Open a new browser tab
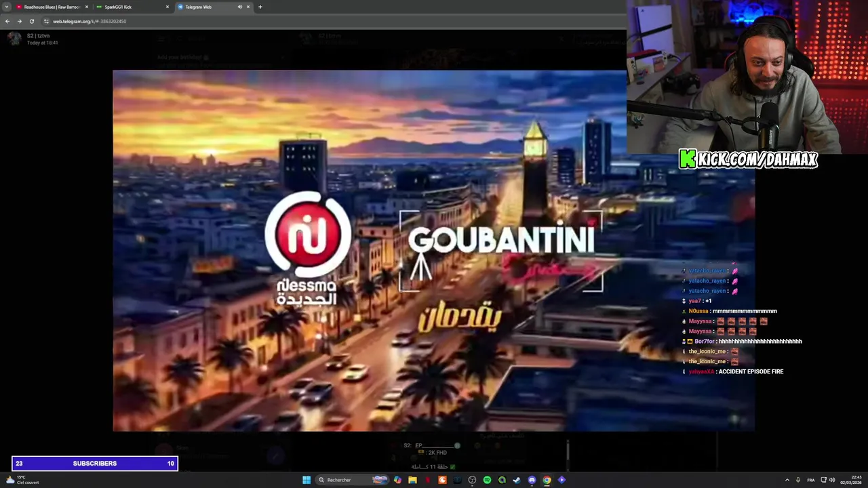 click(x=260, y=7)
